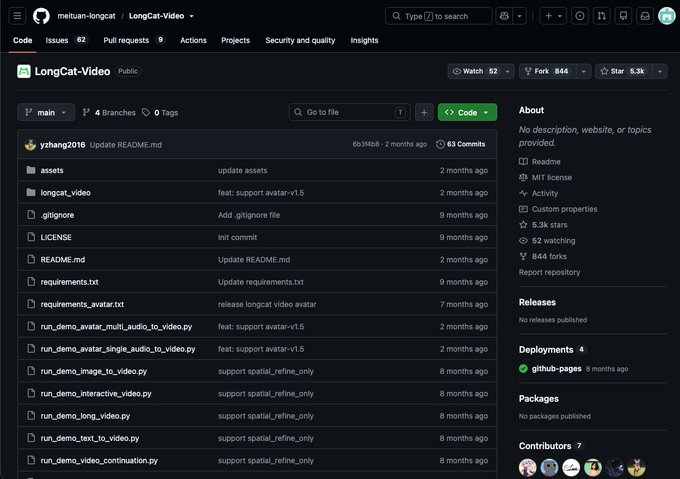Image resolution: width=680 pixels, height=479 pixels.
Task: Open the Copilot chat icon
Action: click(x=504, y=16)
